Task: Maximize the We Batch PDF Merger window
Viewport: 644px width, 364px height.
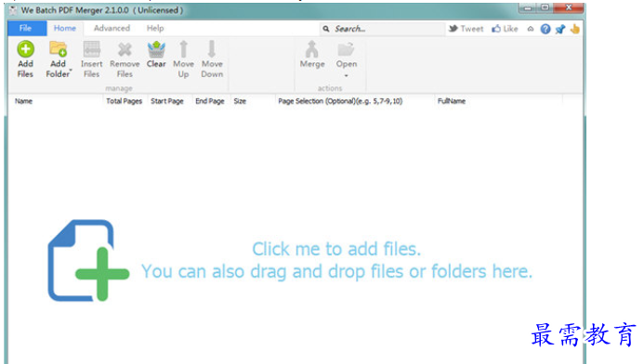Action: pos(545,7)
